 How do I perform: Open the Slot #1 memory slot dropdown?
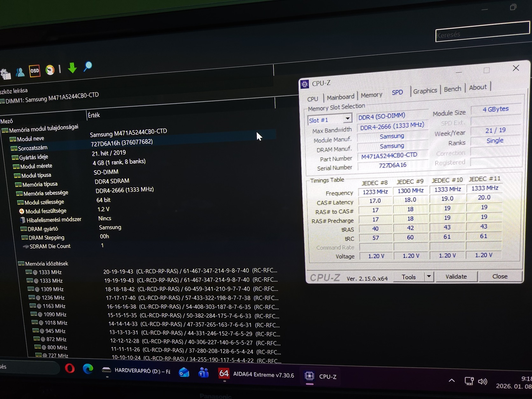point(330,120)
